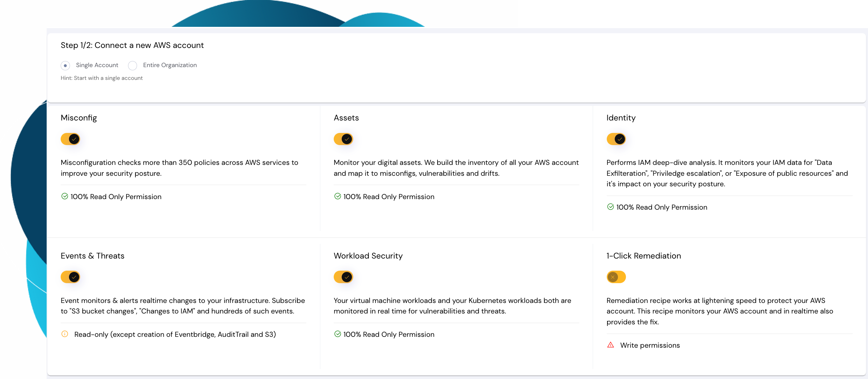Click '100% Read Only Permission' under Workload Security
The image size is (868, 379).
[389, 335]
